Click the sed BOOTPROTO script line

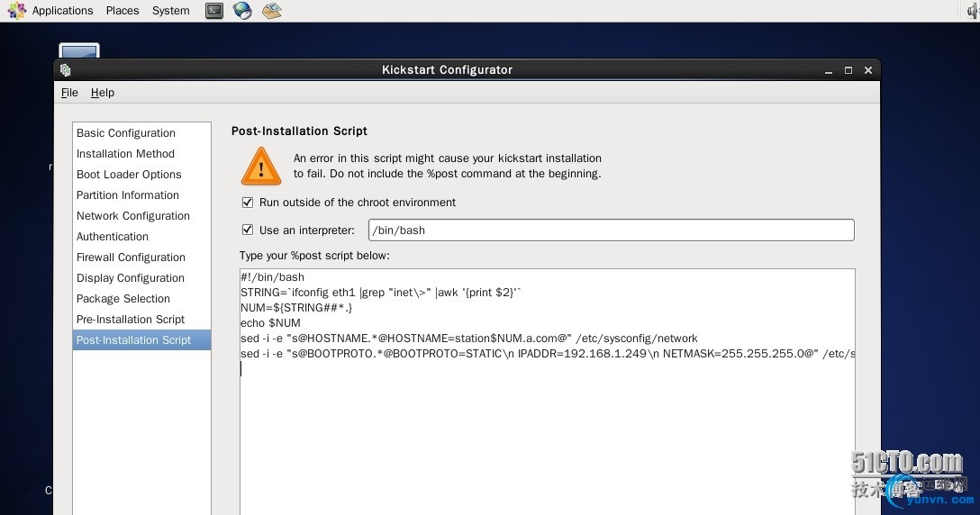coord(548,353)
